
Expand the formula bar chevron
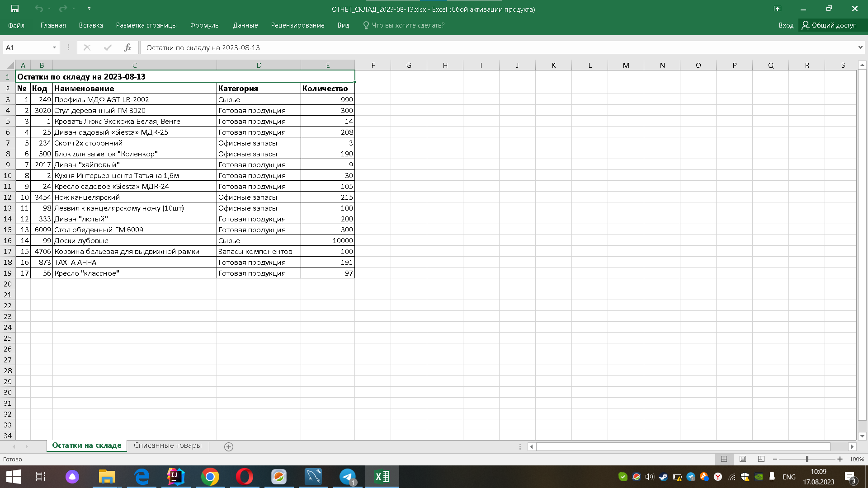[x=860, y=47]
